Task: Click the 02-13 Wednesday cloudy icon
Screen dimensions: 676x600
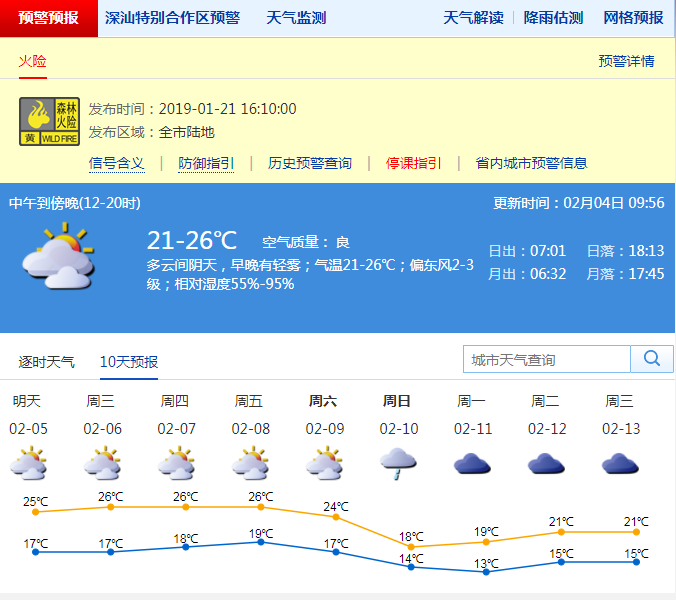Action: click(620, 463)
